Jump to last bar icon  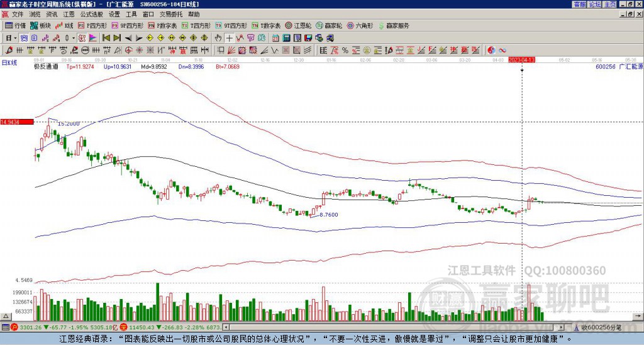(x=117, y=38)
